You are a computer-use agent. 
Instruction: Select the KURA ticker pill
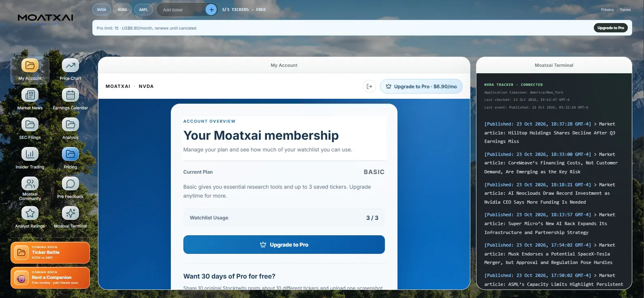click(x=123, y=9)
